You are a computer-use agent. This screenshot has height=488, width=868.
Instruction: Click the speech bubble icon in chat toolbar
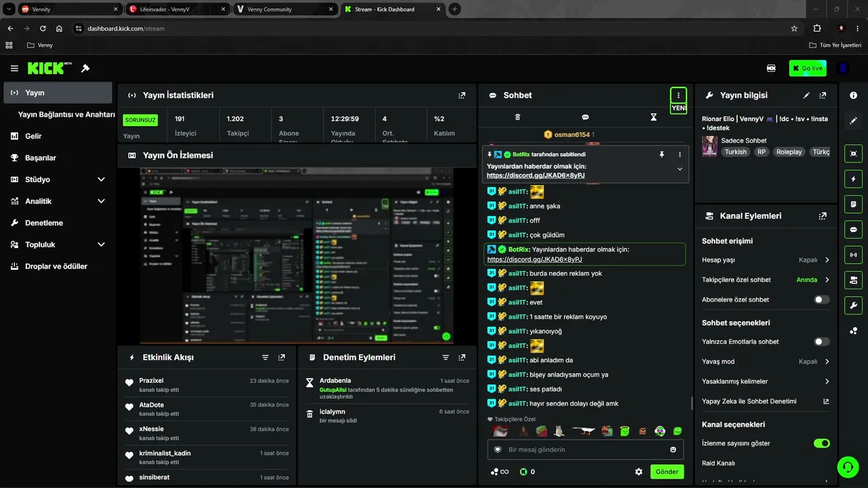(x=585, y=117)
